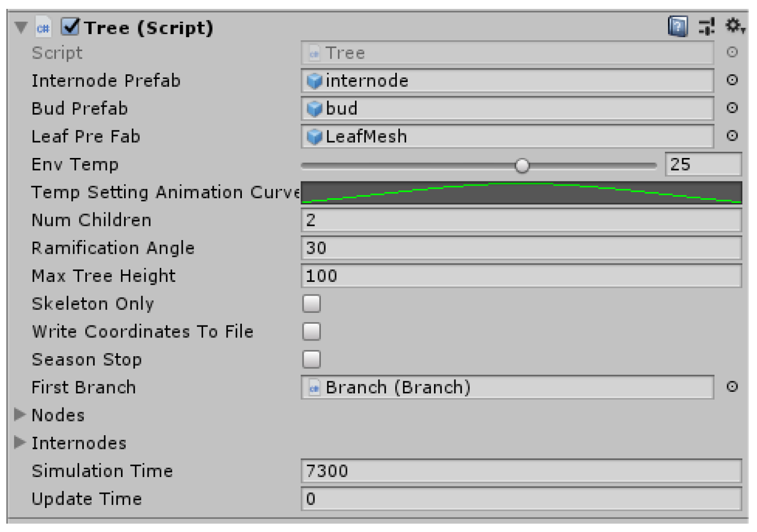Viewport: 757px width, 532px height.
Task: Click the Tree script object field
Action: tap(507, 53)
